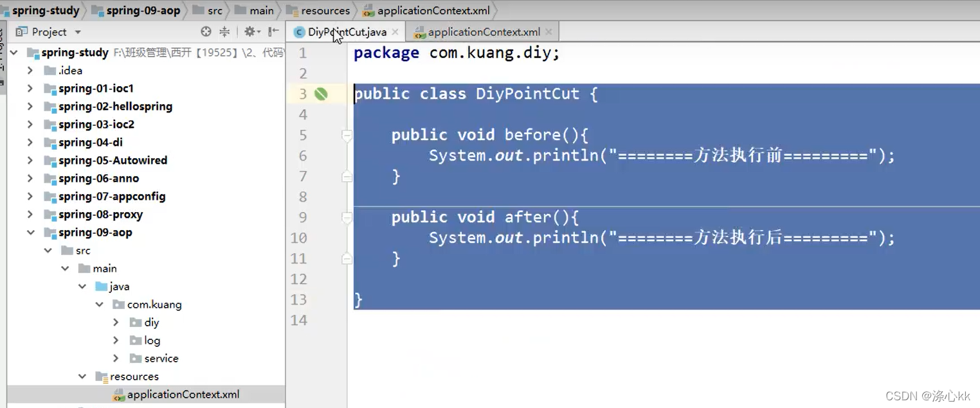The width and height of the screenshot is (980, 408).
Task: Select the spring-study root in tree
Action: pos(75,53)
